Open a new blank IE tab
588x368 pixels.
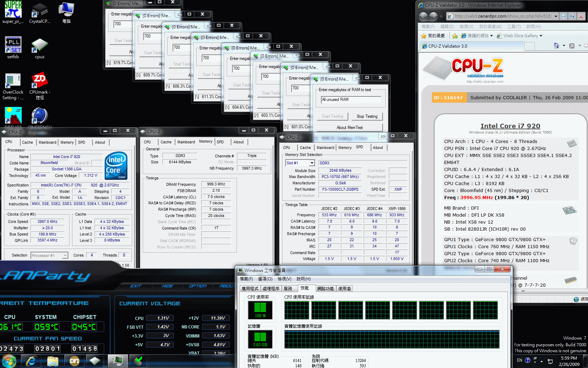[x=530, y=46]
